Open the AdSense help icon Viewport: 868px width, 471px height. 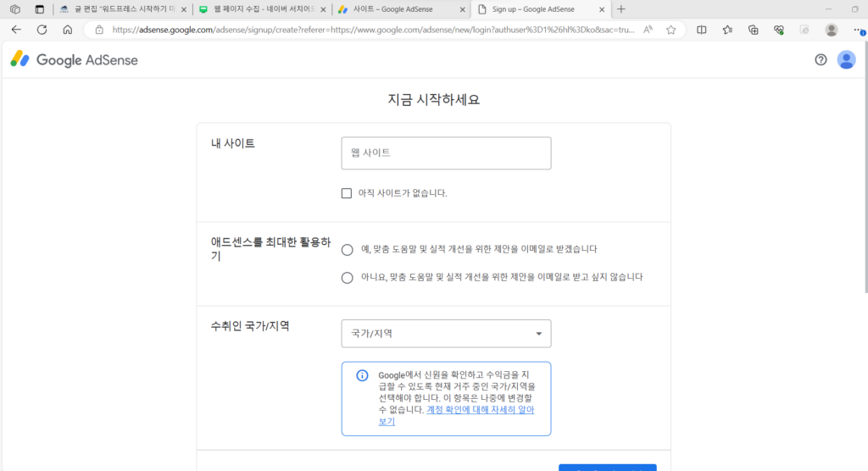821,60
